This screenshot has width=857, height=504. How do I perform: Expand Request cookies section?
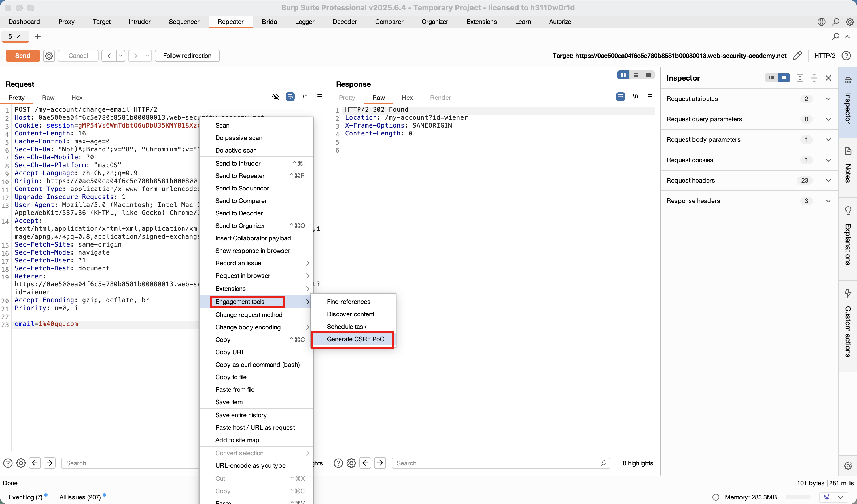coord(828,160)
